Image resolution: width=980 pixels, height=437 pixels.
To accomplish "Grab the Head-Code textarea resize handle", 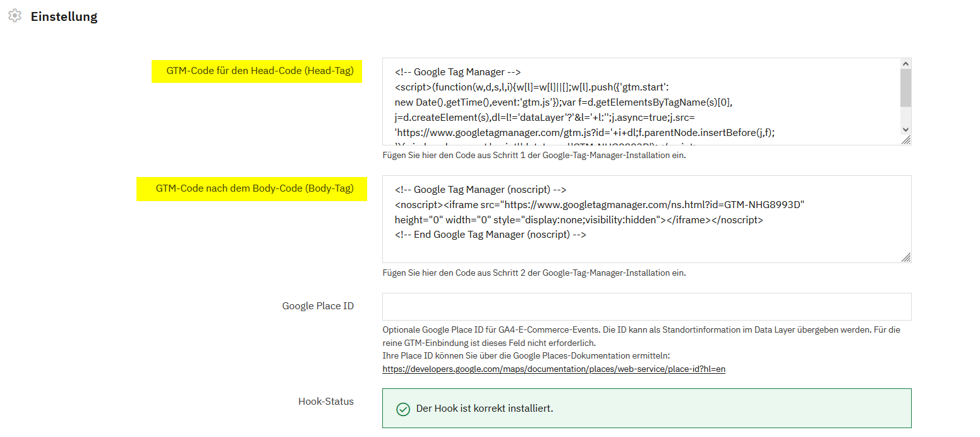I will coord(905,140).
